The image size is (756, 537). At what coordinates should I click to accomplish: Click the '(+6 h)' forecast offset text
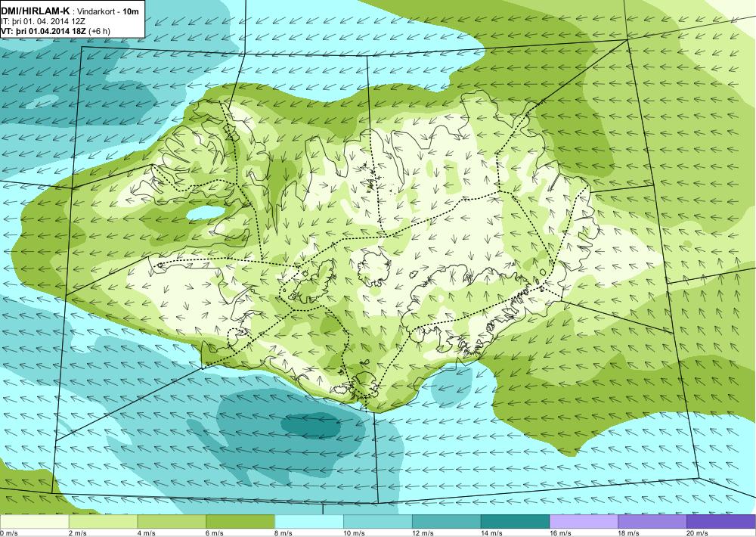[x=100, y=31]
